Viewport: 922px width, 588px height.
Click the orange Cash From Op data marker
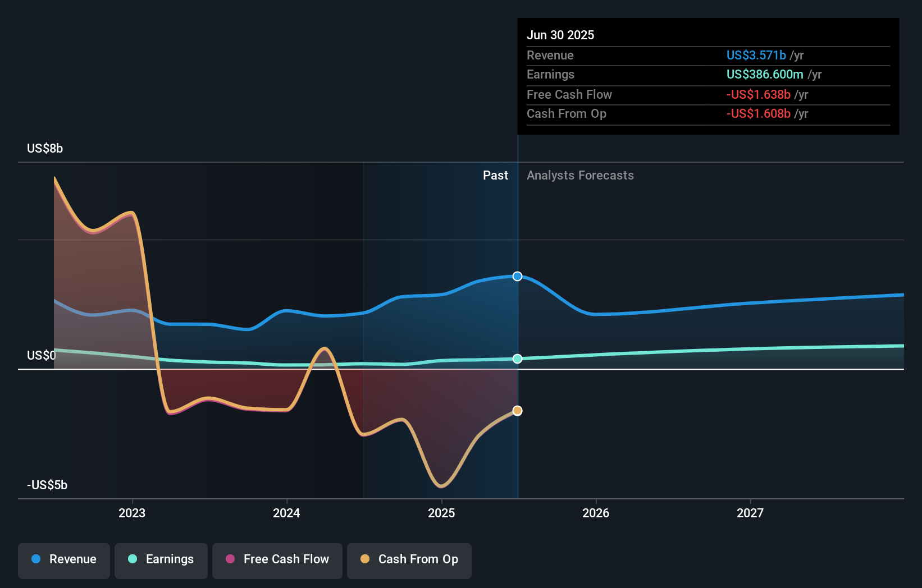pos(517,411)
